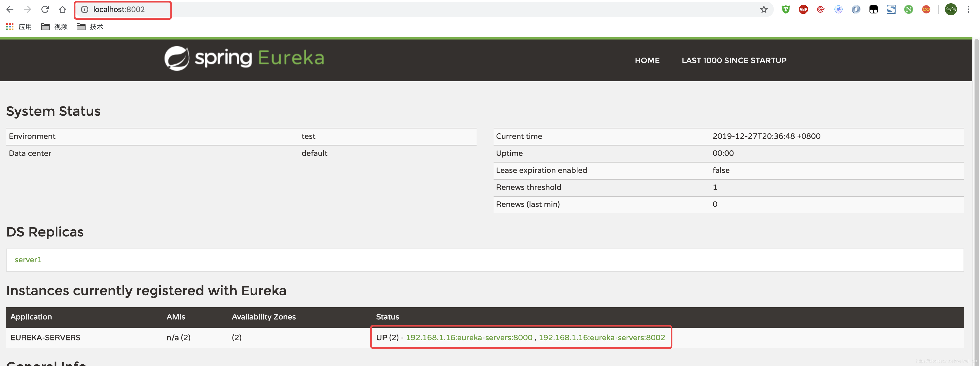
Task: Open the Tampermonkey extension
Action: pyautogui.click(x=873, y=10)
